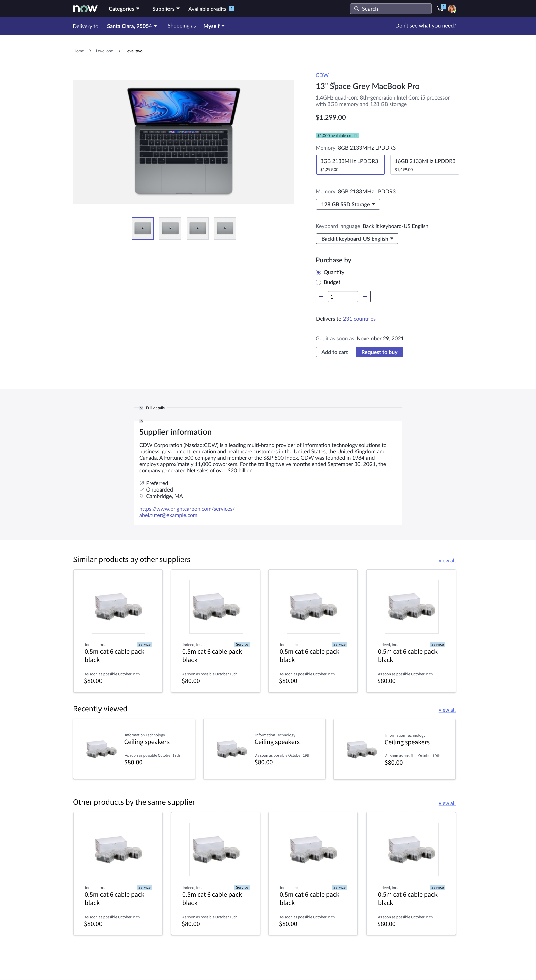The height and width of the screenshot is (980, 536).
Task: Click the 231 countries link
Action: pos(359,319)
